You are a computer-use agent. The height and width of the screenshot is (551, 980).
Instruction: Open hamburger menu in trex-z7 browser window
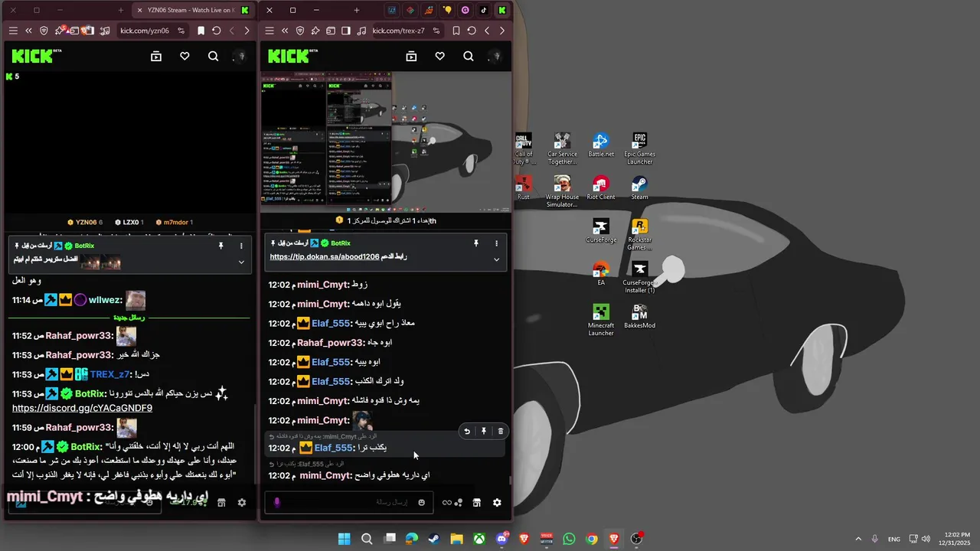[x=269, y=31]
